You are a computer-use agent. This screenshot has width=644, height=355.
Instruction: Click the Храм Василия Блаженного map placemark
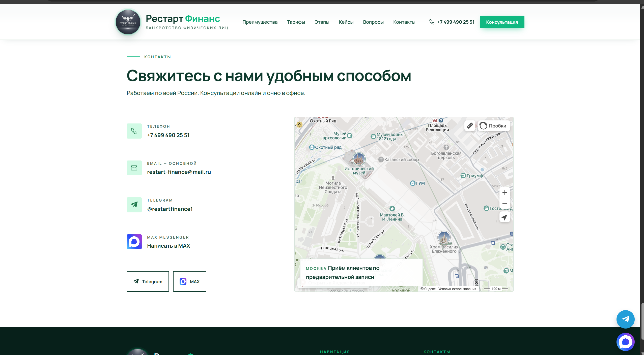click(x=444, y=237)
